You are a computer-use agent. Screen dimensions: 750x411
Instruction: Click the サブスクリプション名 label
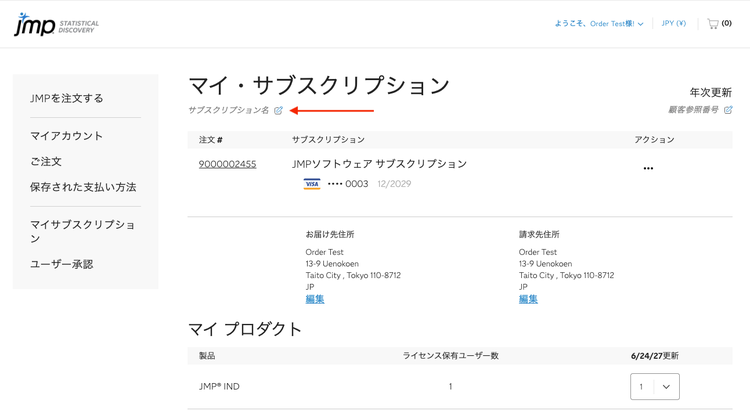tap(229, 110)
